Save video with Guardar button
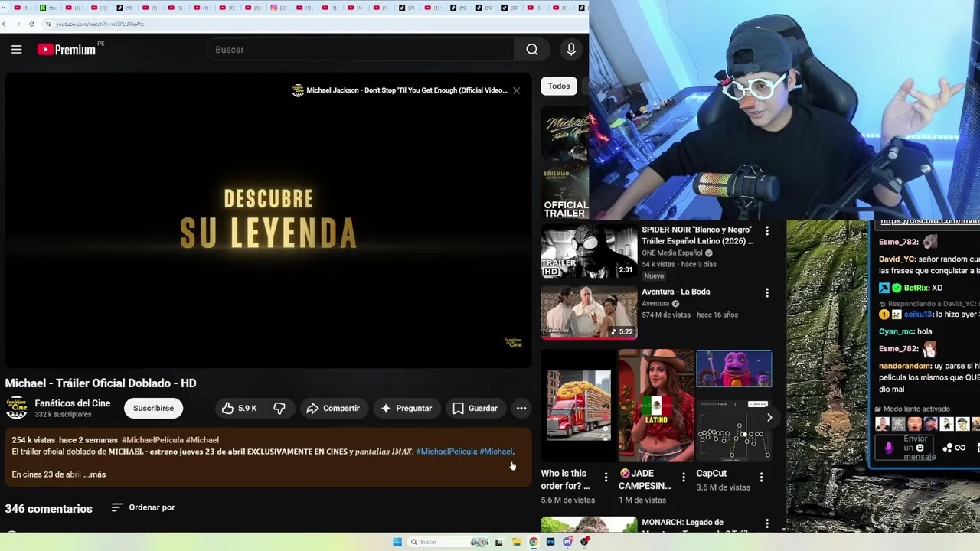Image resolution: width=980 pixels, height=551 pixels. click(x=475, y=409)
